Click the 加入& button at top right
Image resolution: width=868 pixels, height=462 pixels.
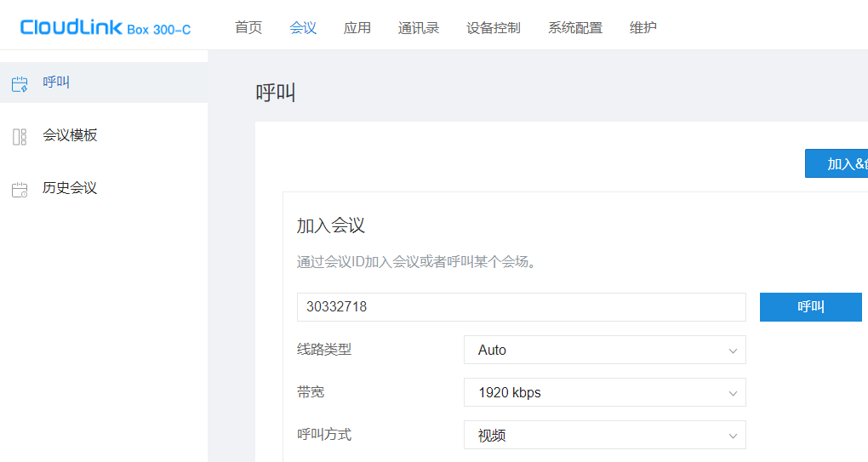coord(837,163)
